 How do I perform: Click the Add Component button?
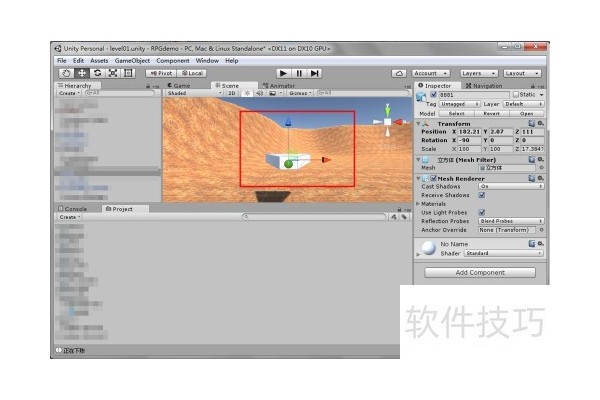[480, 273]
